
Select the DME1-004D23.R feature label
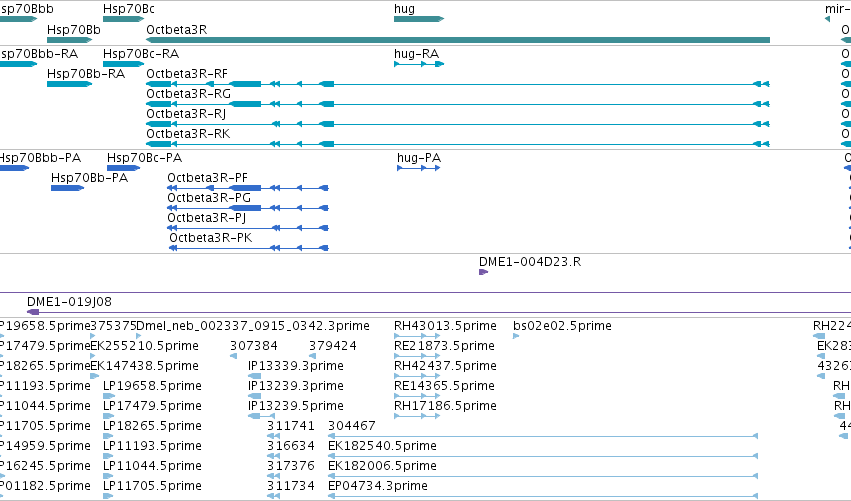click(x=530, y=262)
